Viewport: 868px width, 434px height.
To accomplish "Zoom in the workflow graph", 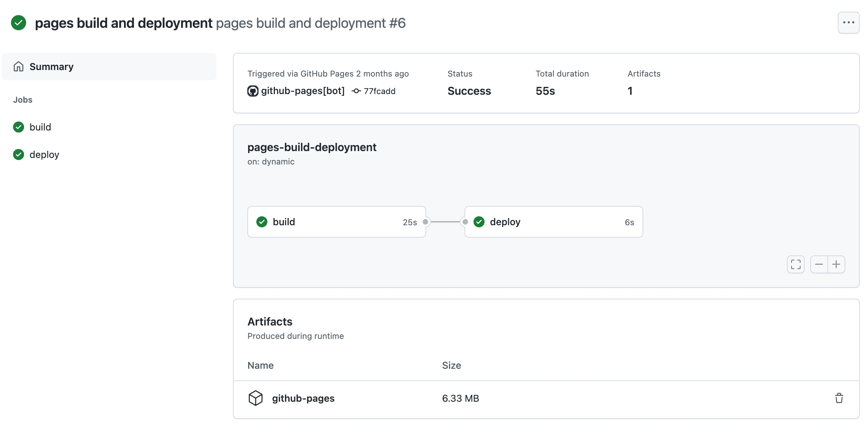I will (836, 264).
